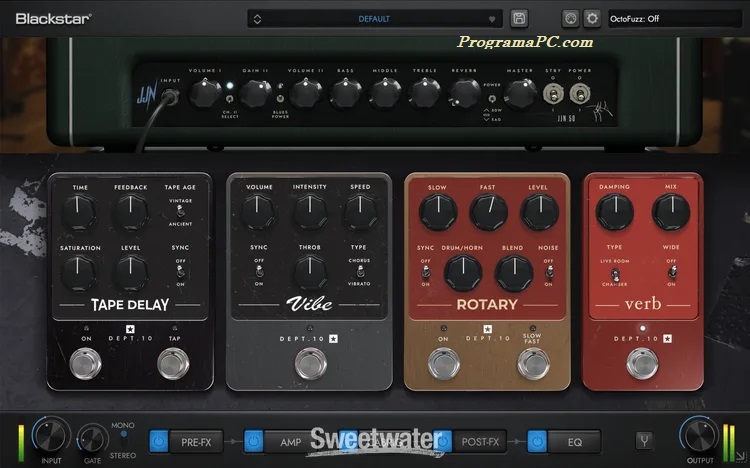
Task: Toggle the MONO/STEREO input switch
Action: (124, 440)
